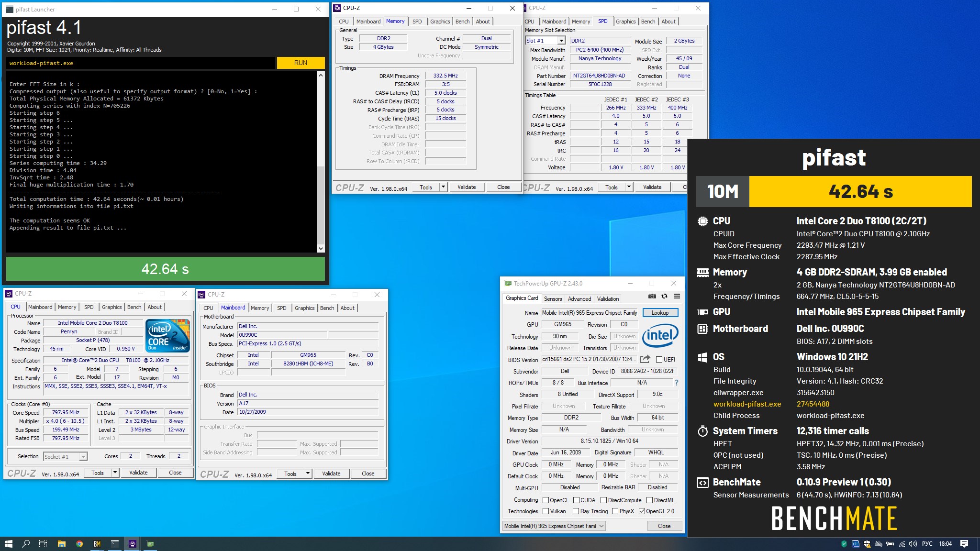Open Tools dropdown arrow in CPU-Z SPD window
Viewport: 980px width, 551px height.
(629, 187)
